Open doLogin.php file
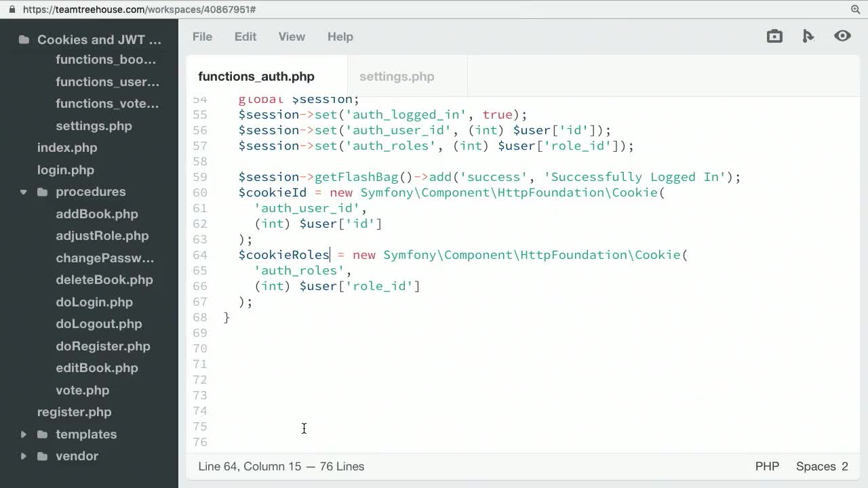The height and width of the screenshot is (488, 868). tap(94, 302)
